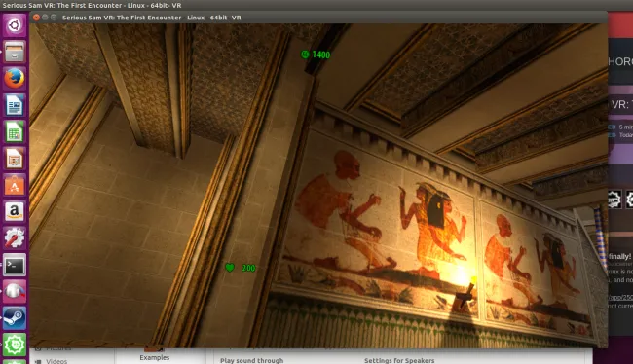The height and width of the screenshot is (364, 633).
Task: Select Videos in the file sidebar
Action: click(56, 361)
